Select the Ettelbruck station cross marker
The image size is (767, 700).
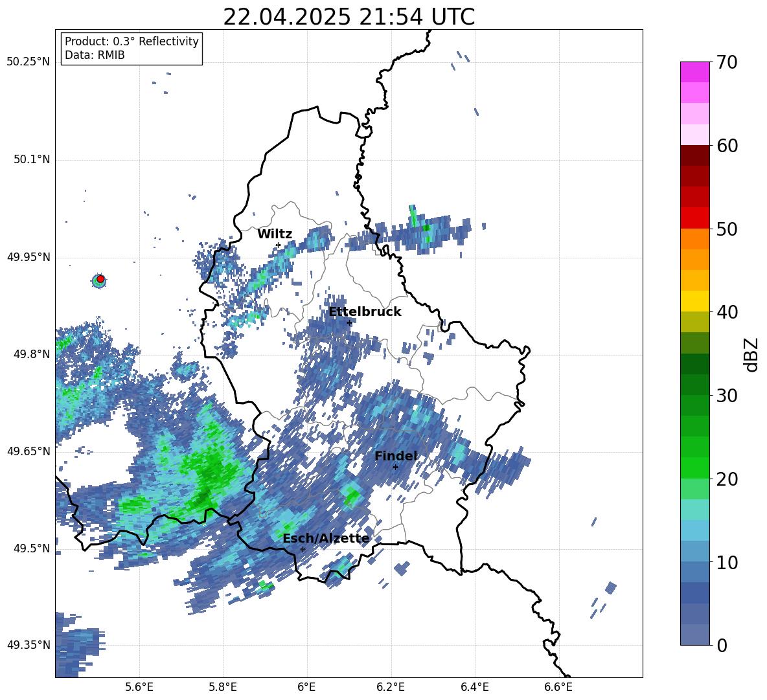click(349, 322)
